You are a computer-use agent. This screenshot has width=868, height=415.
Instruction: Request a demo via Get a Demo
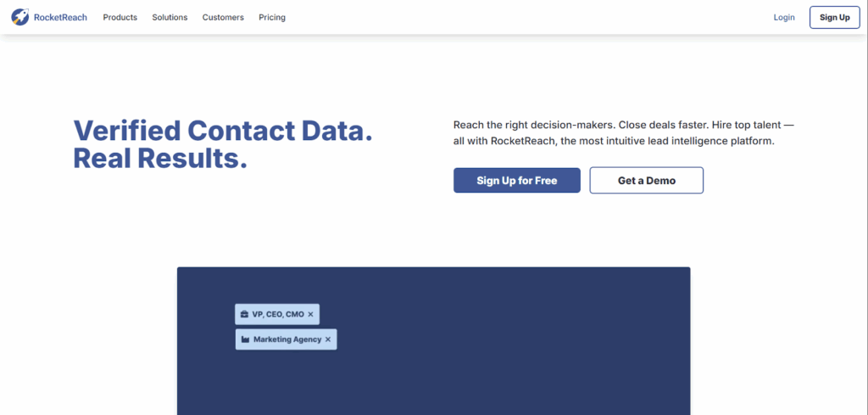646,181
